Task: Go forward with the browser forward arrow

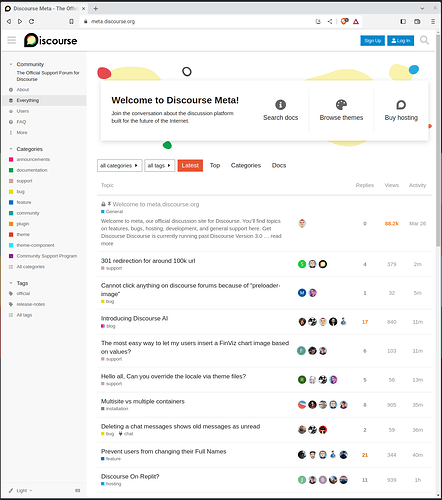Action: pyautogui.click(x=20, y=21)
